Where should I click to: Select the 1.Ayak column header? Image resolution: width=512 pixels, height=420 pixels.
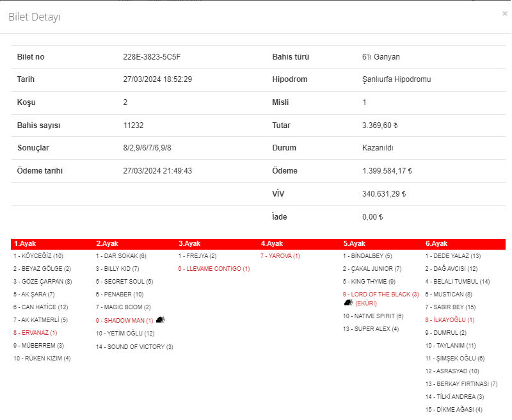click(25, 243)
